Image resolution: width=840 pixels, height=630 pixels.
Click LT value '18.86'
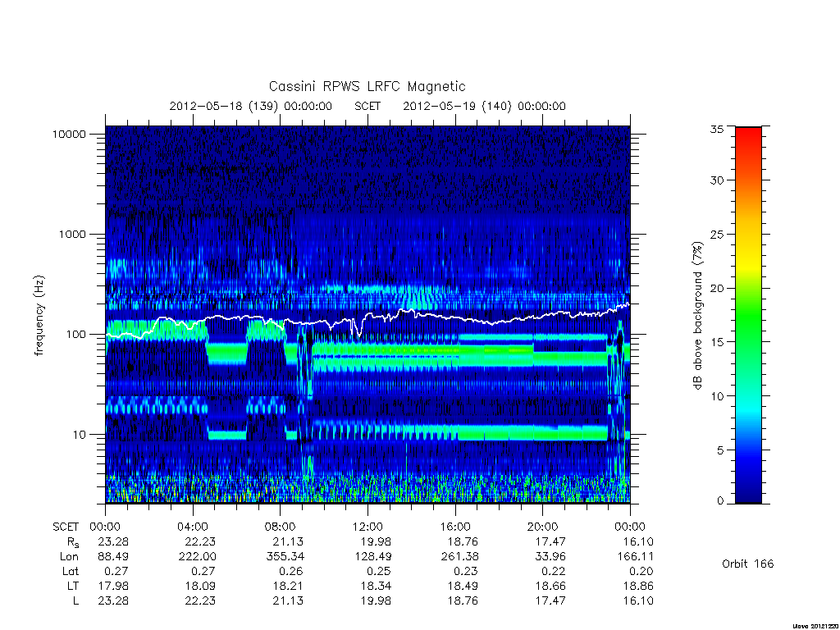tap(638, 586)
